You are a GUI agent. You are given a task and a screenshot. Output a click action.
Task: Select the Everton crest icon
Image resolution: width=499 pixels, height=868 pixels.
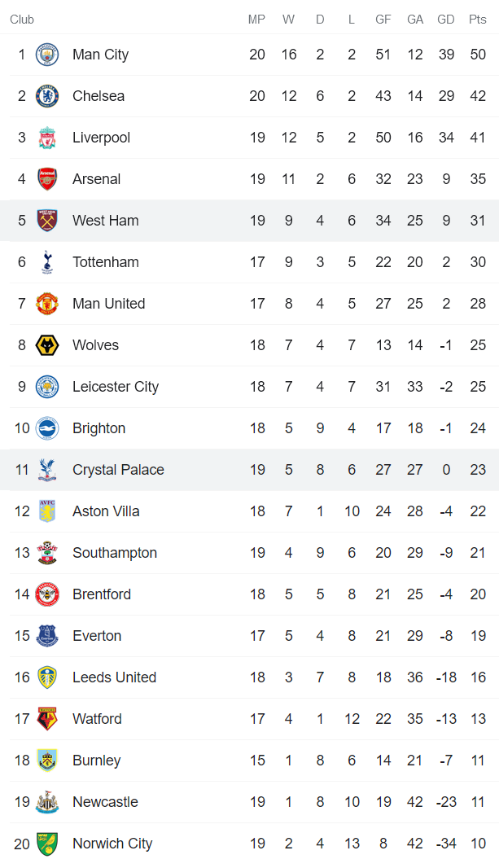click(47, 636)
